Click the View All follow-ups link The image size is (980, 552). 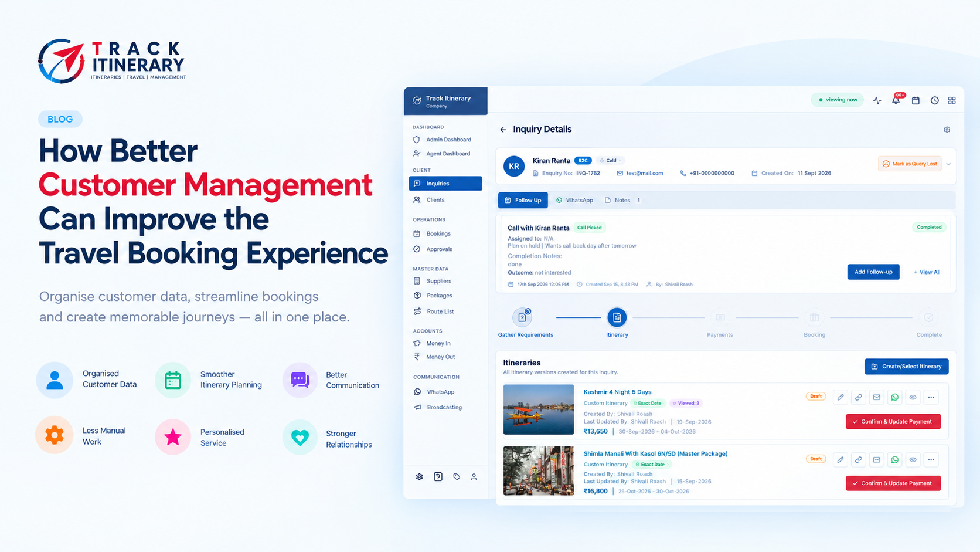tap(927, 272)
